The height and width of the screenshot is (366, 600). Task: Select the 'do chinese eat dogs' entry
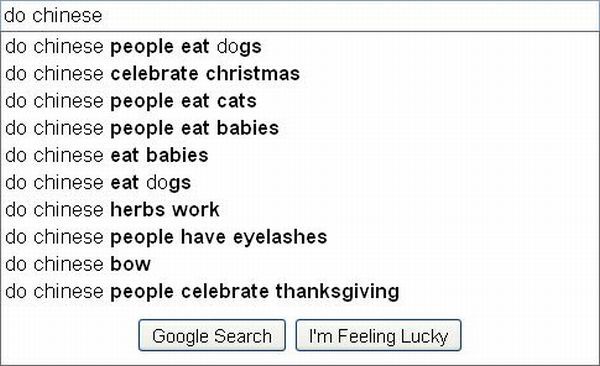[300, 183]
